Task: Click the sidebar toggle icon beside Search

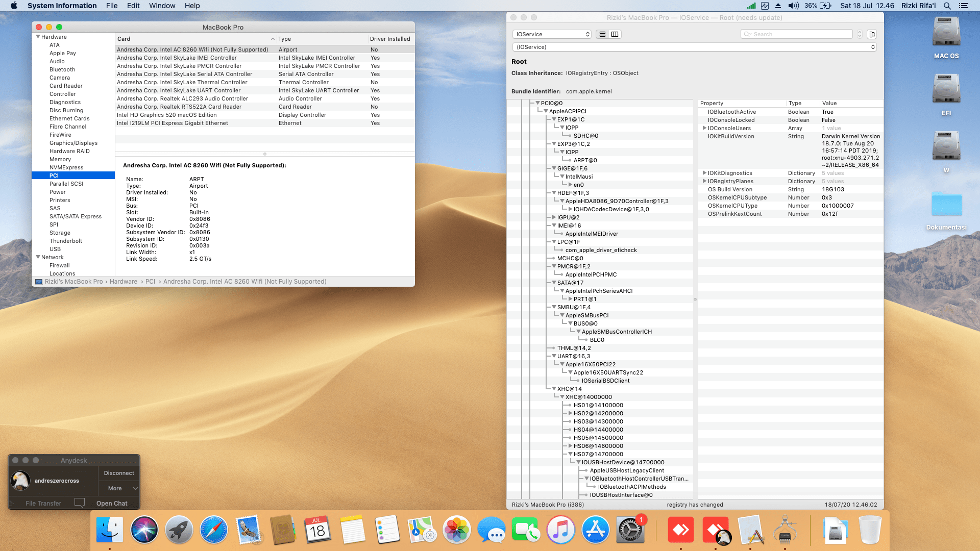Action: [872, 34]
